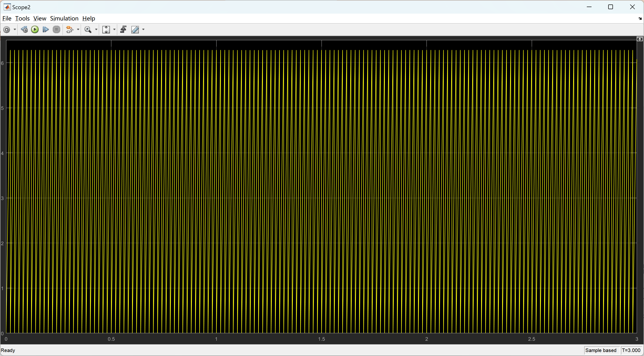Screen dimensions: 644x356
Task: Close the Scope2 window
Action: click(x=632, y=7)
